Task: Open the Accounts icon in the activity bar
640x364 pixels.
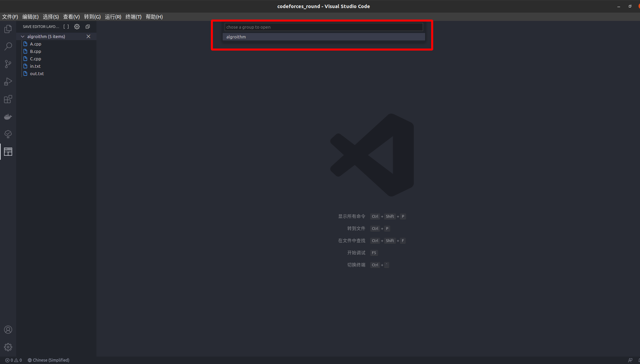Action: click(x=8, y=330)
